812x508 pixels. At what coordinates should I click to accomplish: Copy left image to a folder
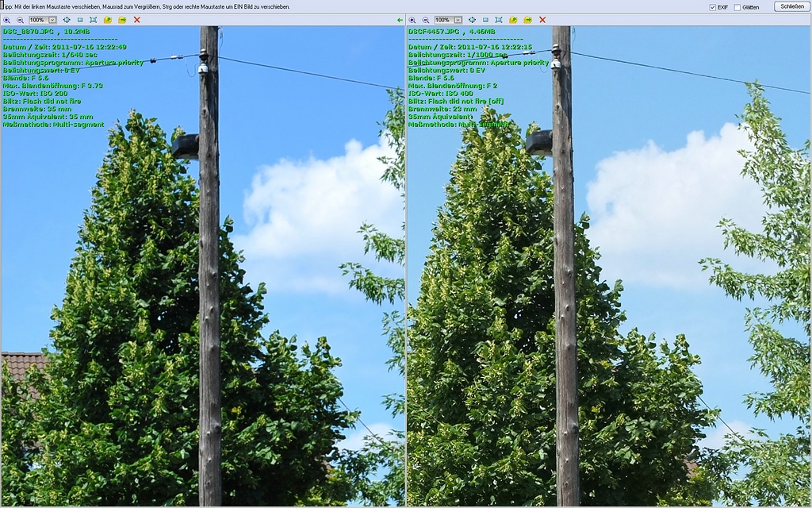108,20
